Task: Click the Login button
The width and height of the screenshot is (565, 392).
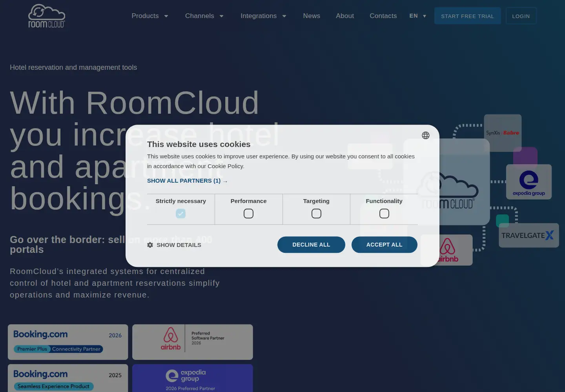Action: coord(521,16)
